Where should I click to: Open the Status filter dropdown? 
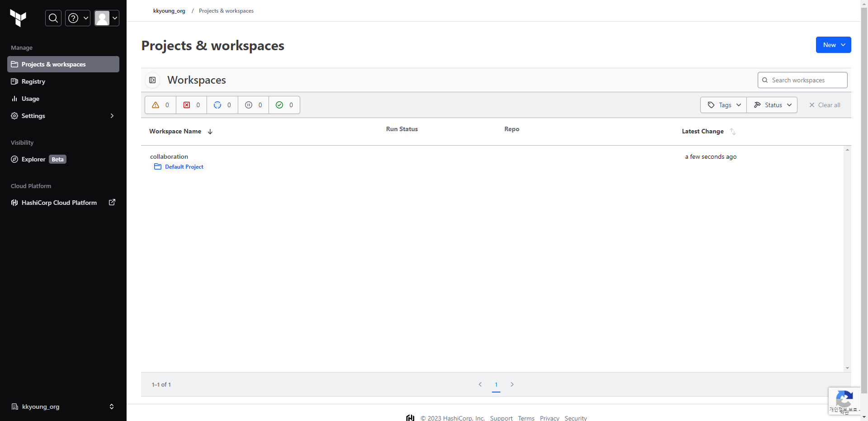tap(772, 105)
